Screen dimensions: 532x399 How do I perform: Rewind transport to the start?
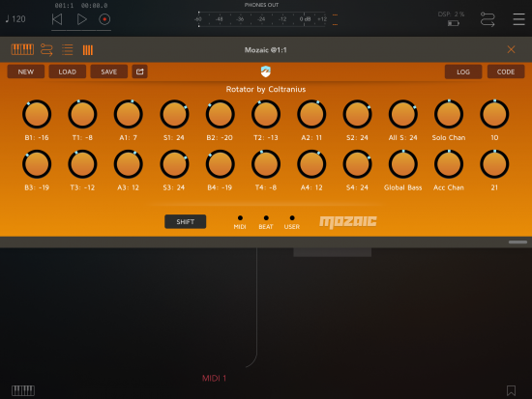pos(57,19)
